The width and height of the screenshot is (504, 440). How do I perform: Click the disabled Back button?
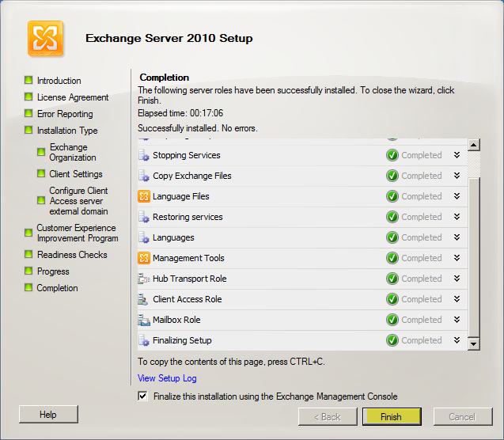pyautogui.click(x=328, y=417)
